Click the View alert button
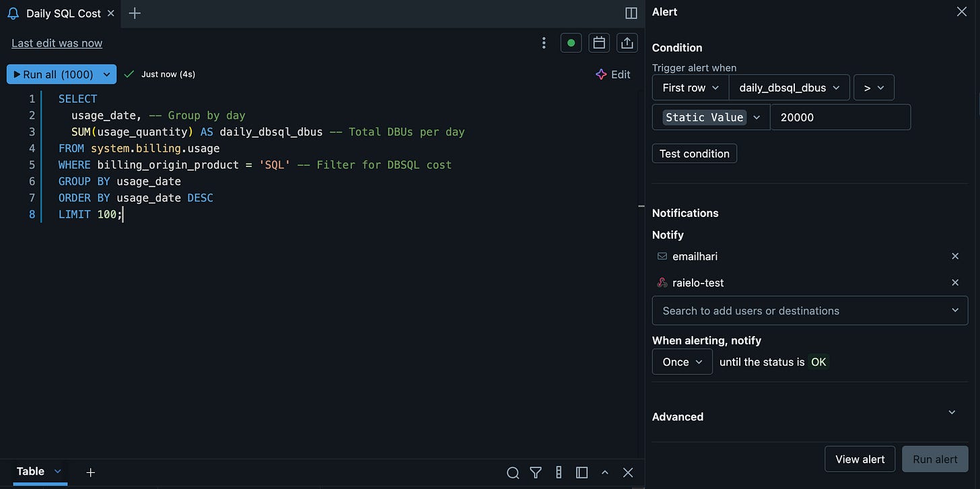Viewport: 980px width, 489px height. click(x=860, y=459)
